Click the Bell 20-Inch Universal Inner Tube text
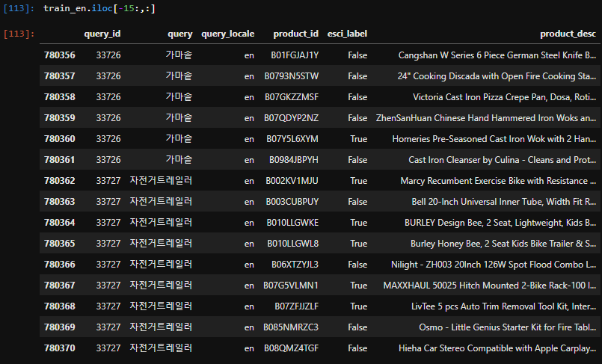 [x=504, y=201]
